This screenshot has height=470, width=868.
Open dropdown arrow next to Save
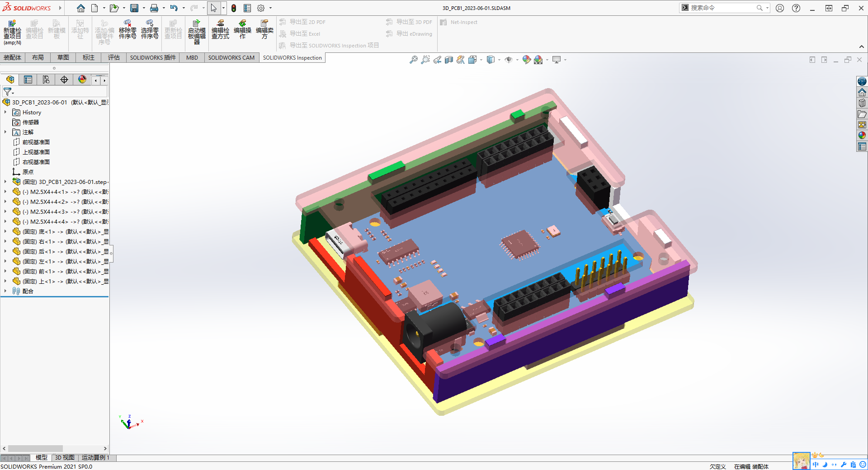(x=144, y=8)
